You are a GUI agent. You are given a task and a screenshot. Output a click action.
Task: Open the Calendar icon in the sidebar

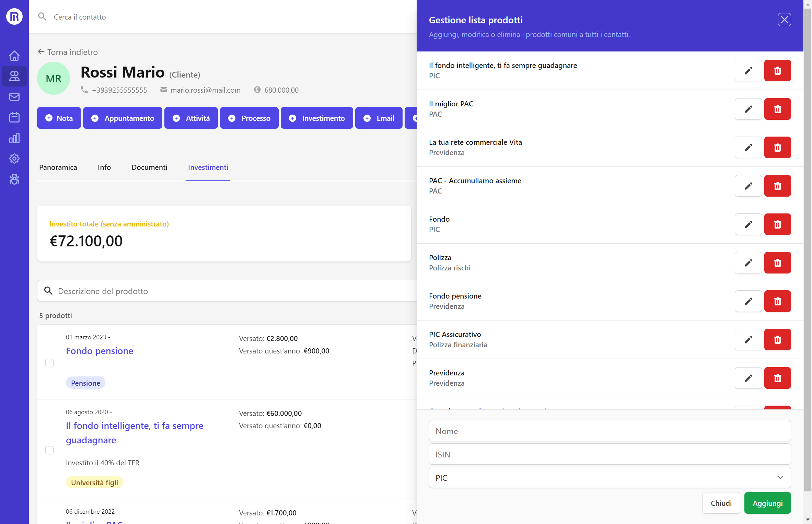14,117
